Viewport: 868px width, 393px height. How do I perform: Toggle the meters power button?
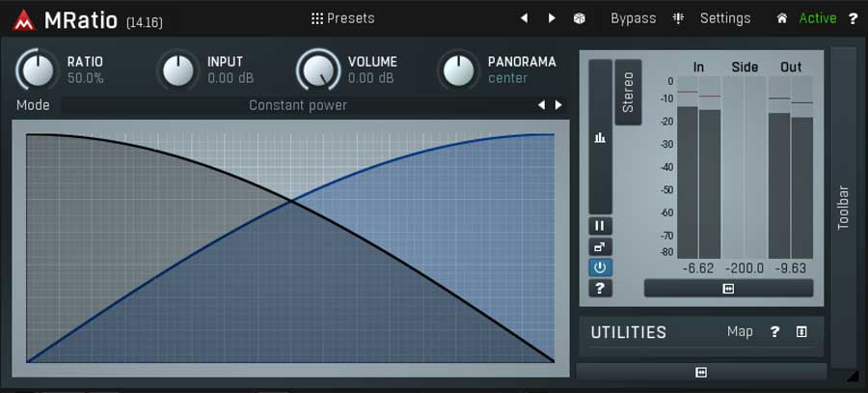point(600,268)
